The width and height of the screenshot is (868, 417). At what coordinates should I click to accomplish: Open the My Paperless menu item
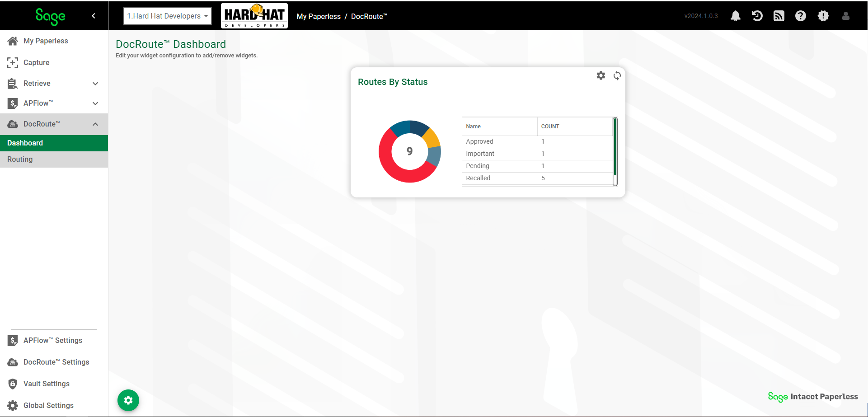46,41
